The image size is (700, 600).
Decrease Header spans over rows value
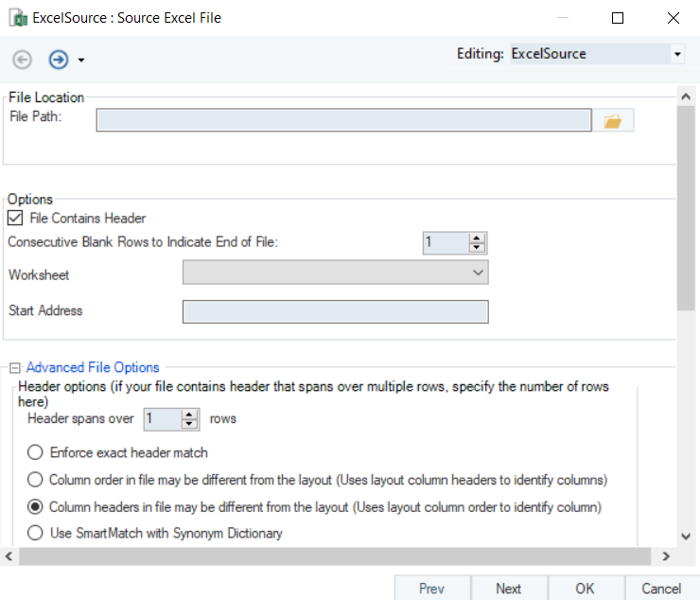click(x=189, y=424)
